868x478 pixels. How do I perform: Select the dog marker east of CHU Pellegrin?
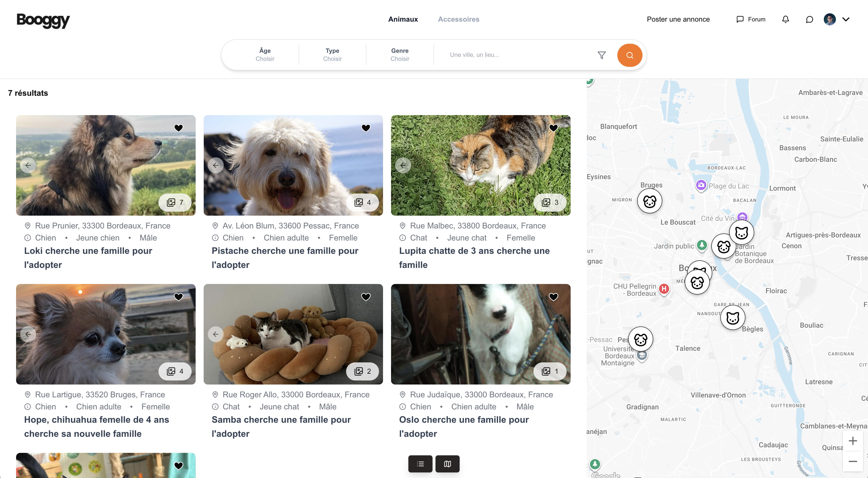(697, 282)
